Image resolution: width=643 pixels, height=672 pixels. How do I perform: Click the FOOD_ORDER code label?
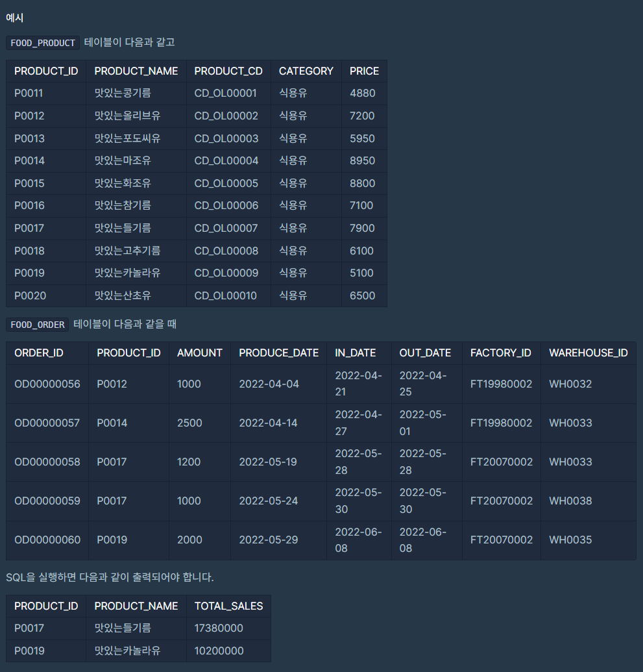37,325
